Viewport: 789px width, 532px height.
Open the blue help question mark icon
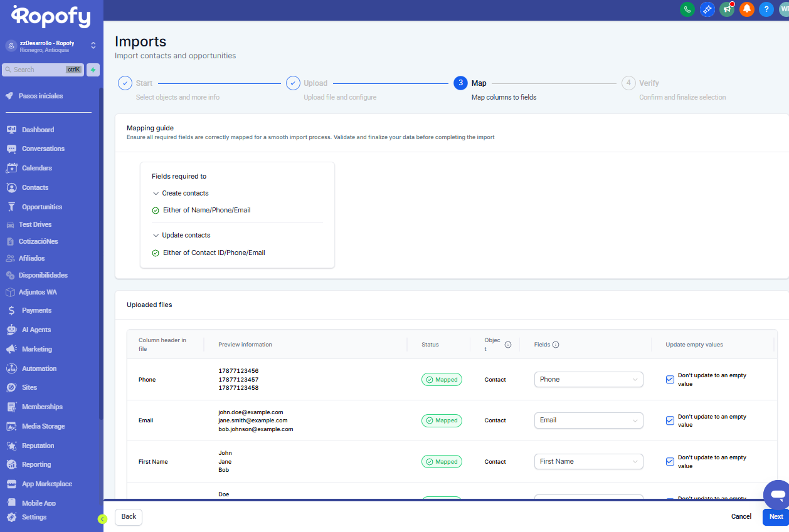pyautogui.click(x=766, y=9)
